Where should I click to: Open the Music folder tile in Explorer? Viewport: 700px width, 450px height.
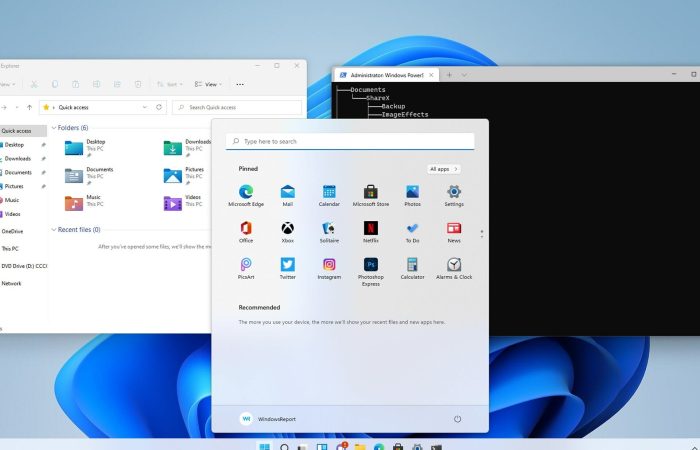(84, 203)
